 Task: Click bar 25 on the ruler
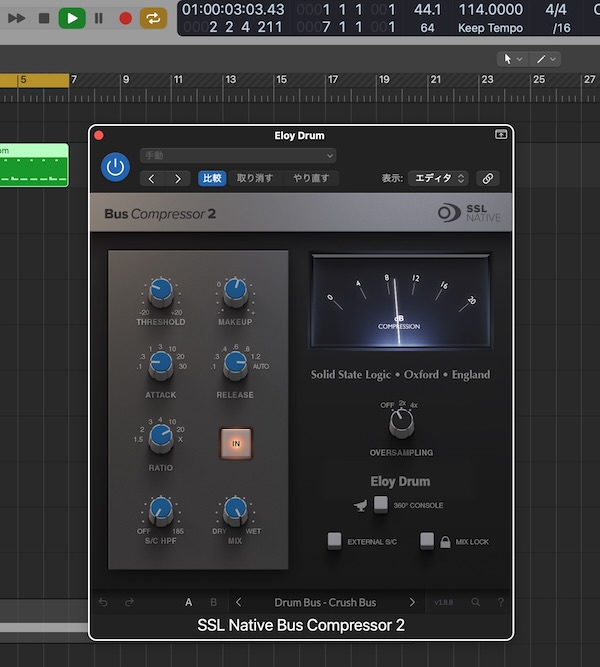539,80
